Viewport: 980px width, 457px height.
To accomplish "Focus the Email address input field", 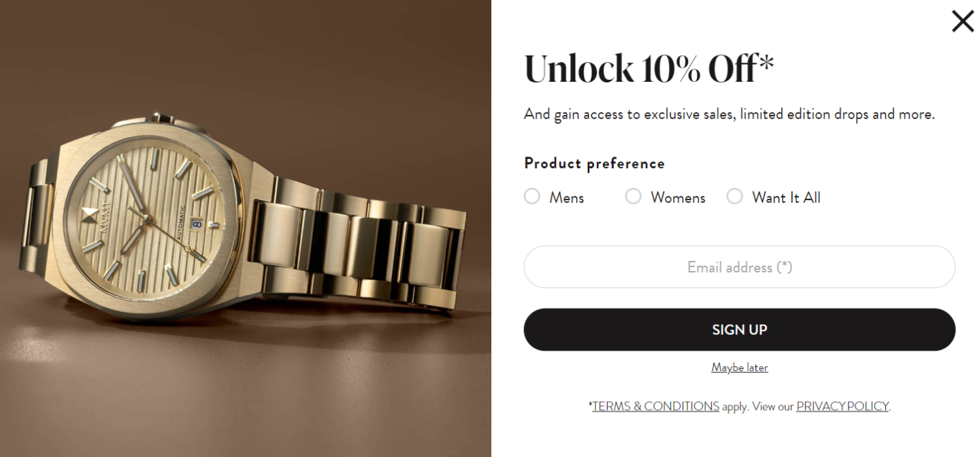I will (x=740, y=267).
